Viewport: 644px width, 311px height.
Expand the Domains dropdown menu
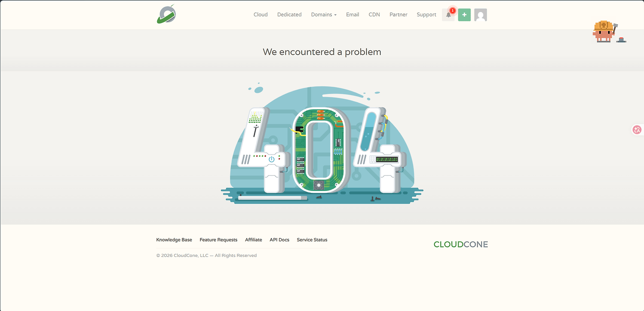coord(324,14)
